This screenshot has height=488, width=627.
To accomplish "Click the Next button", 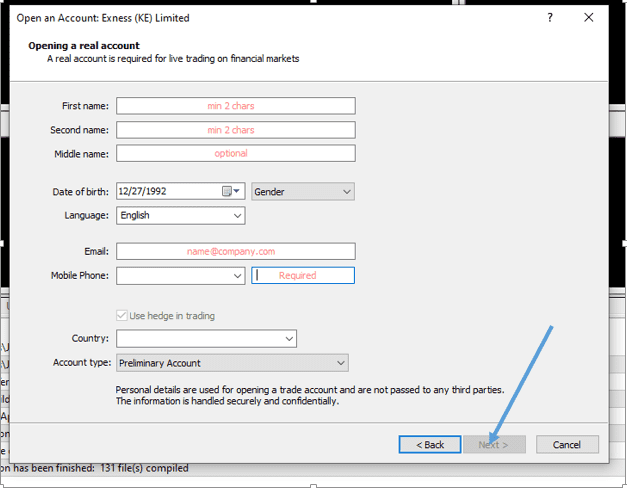I will 494,444.
